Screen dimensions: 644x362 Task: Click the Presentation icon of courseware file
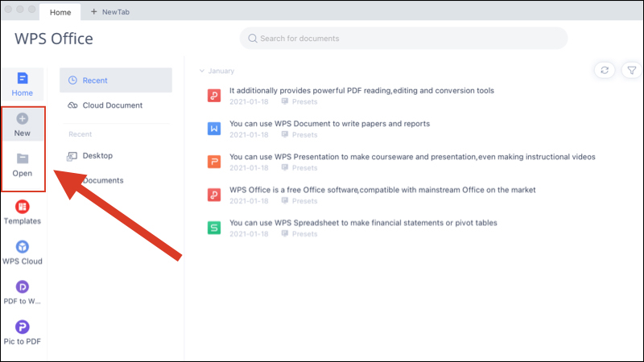pyautogui.click(x=214, y=162)
